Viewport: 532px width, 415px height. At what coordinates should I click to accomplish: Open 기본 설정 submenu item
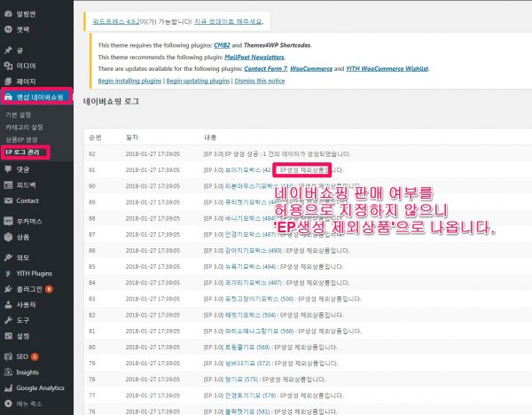tap(19, 114)
